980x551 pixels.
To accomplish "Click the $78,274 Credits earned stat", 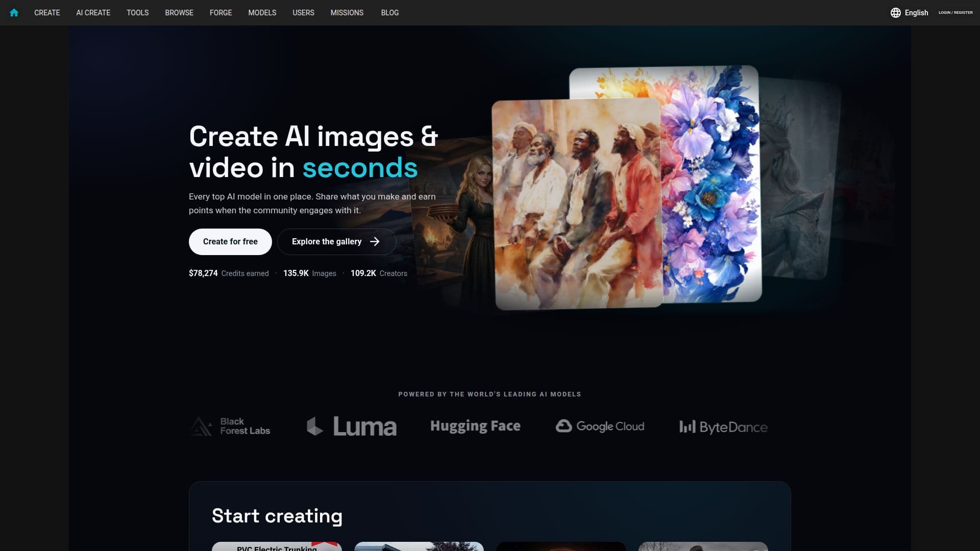I will pyautogui.click(x=229, y=273).
